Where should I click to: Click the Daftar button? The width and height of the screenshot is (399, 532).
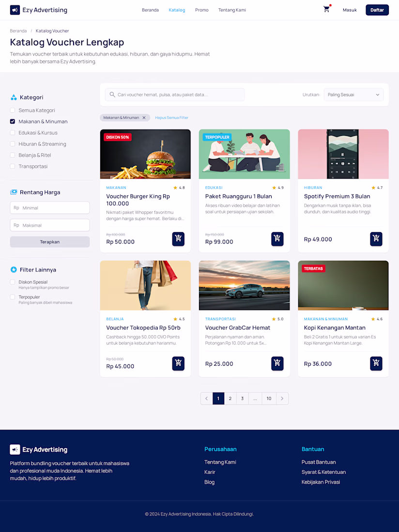tap(377, 10)
